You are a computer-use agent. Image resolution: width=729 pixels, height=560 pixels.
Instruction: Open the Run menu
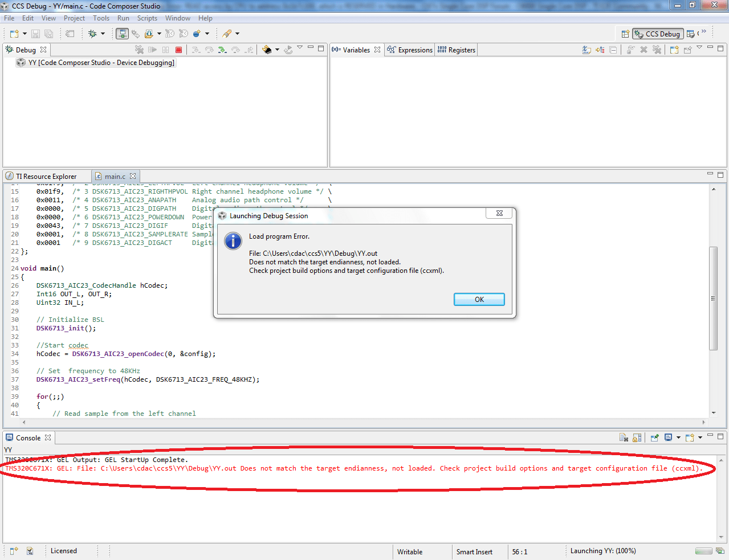[x=123, y=18]
